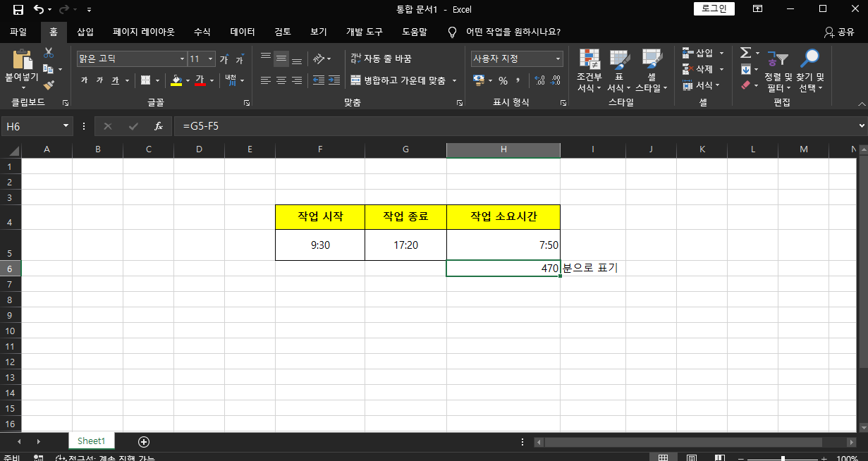This screenshot has height=461, width=868.
Task: Open 정렬 및 필터 sort and filter
Action: (x=778, y=71)
